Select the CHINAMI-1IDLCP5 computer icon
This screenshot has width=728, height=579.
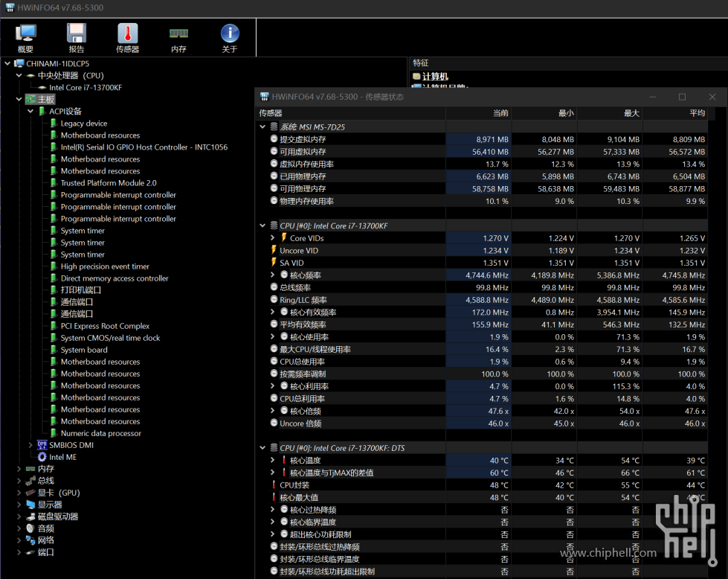pos(19,63)
